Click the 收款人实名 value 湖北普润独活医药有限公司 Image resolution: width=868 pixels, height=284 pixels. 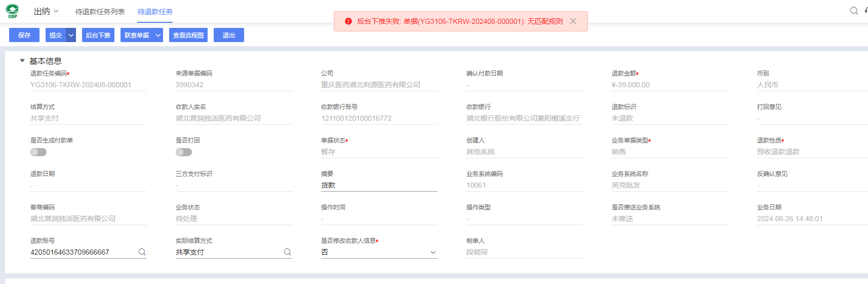point(218,118)
